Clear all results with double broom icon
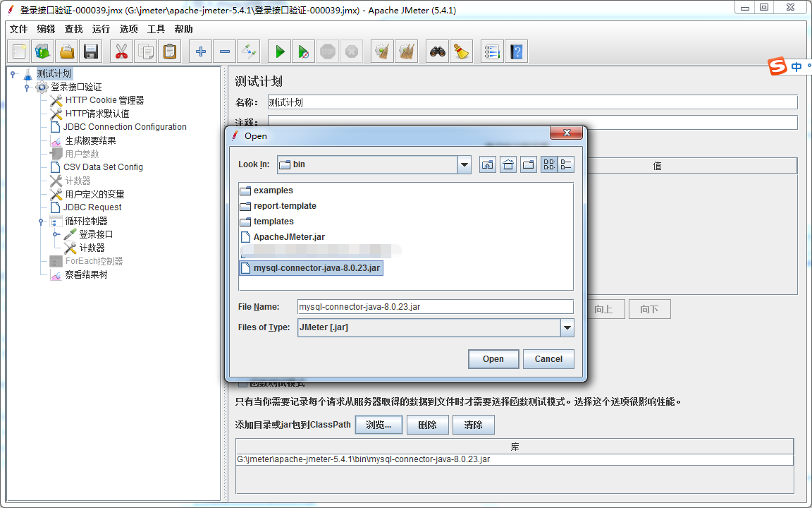This screenshot has height=508, width=812. pos(406,52)
